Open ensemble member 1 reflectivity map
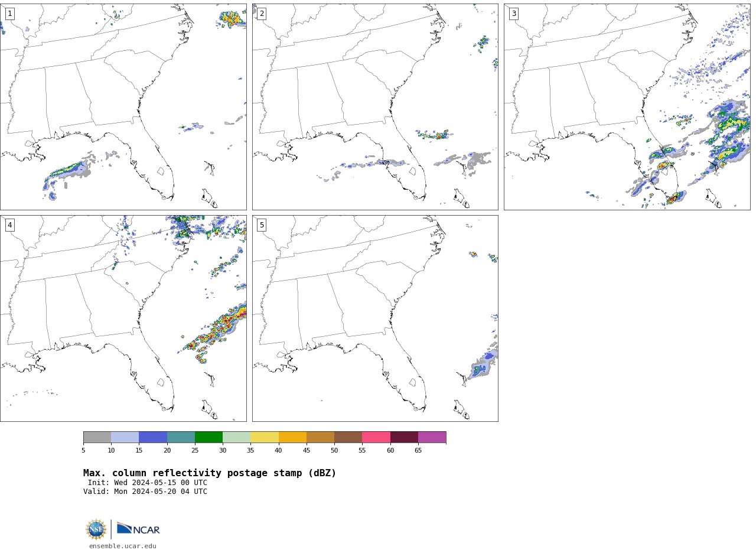 pos(123,107)
